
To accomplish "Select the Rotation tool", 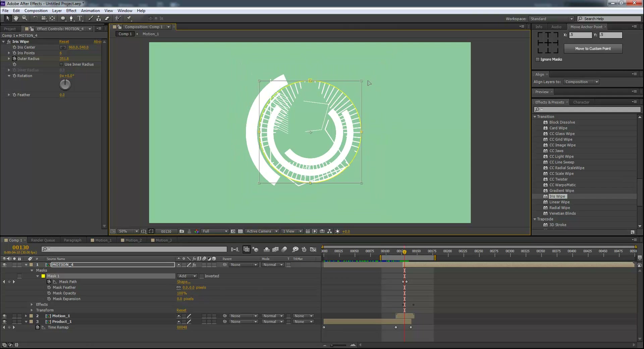I will click(36, 18).
